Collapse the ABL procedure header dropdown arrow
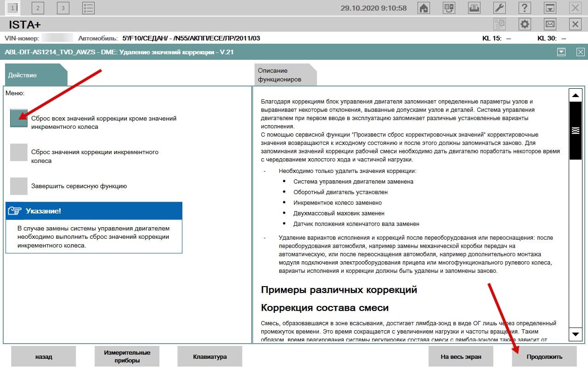588x368 pixels. tap(561, 52)
